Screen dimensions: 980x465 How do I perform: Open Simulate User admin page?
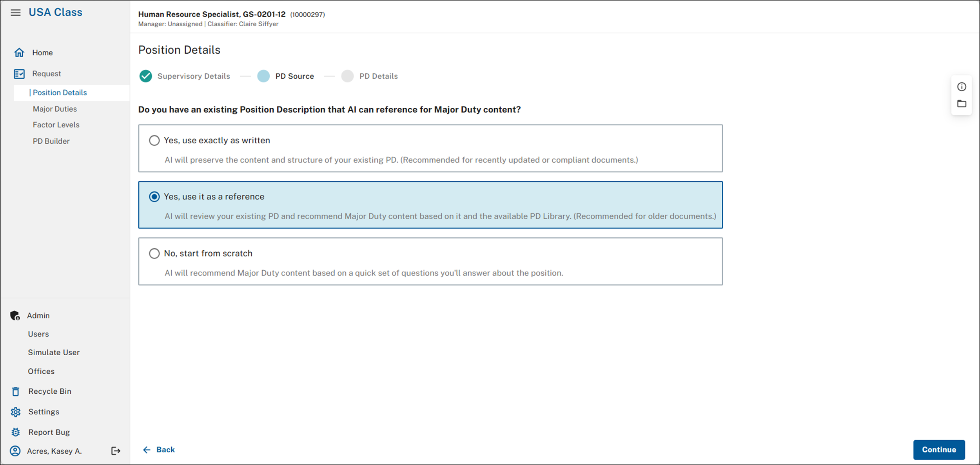(x=54, y=353)
